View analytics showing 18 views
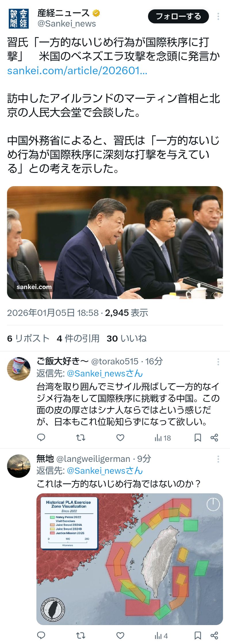 click(163, 438)
